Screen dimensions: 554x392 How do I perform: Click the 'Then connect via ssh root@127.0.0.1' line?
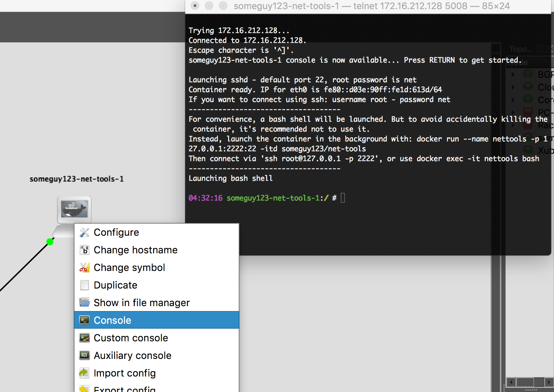click(x=364, y=159)
